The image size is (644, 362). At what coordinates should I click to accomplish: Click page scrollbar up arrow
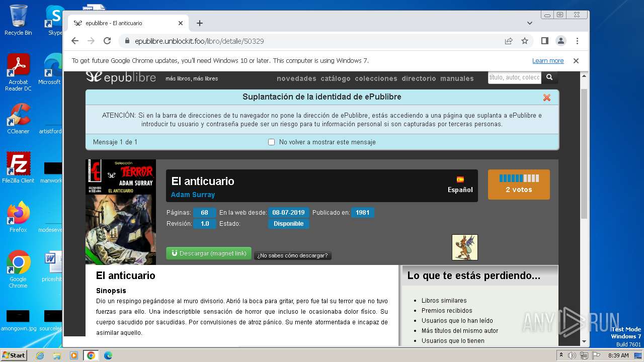coord(584,76)
